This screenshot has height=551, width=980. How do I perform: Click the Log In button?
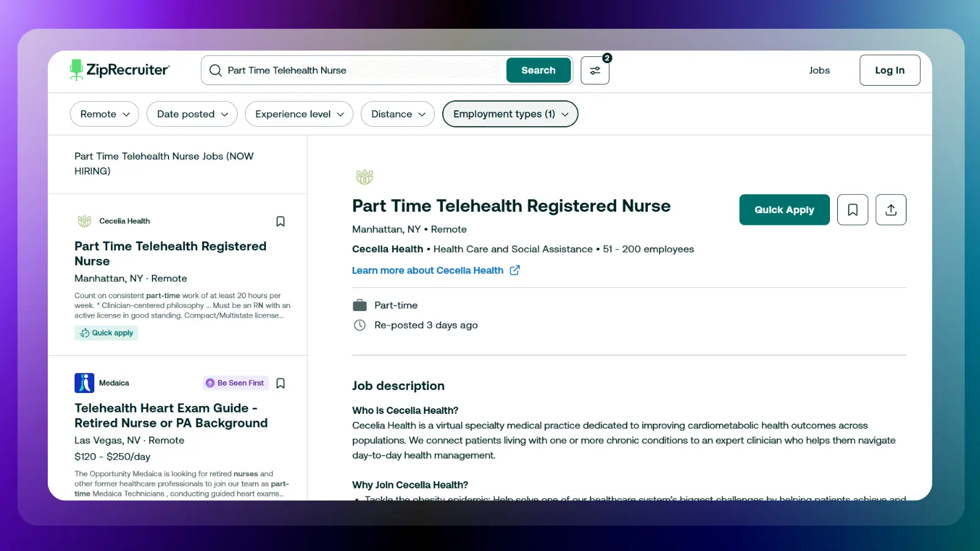pyautogui.click(x=890, y=70)
